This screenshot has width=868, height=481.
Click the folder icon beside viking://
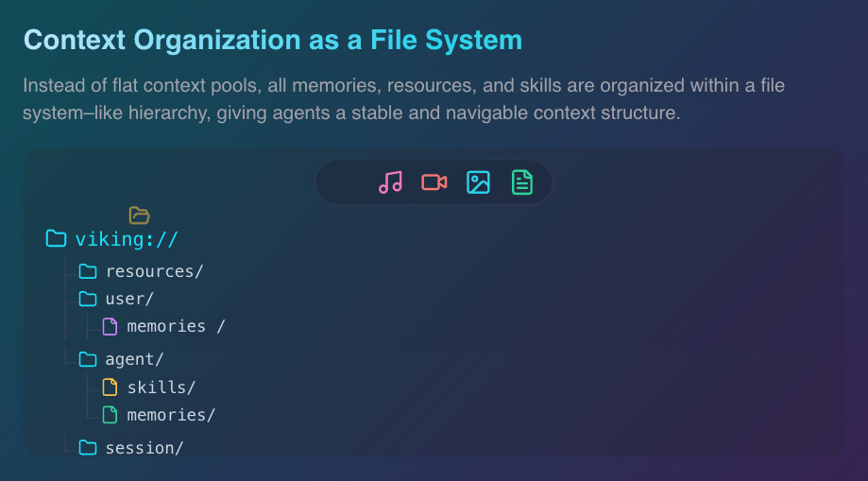pyautogui.click(x=57, y=238)
